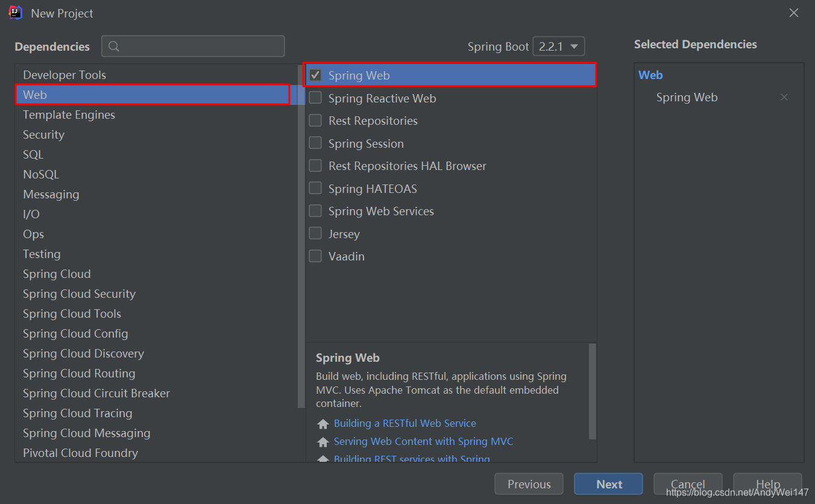Tick the Vaadin checkbox
This screenshot has height=504, width=815.
[x=315, y=256]
